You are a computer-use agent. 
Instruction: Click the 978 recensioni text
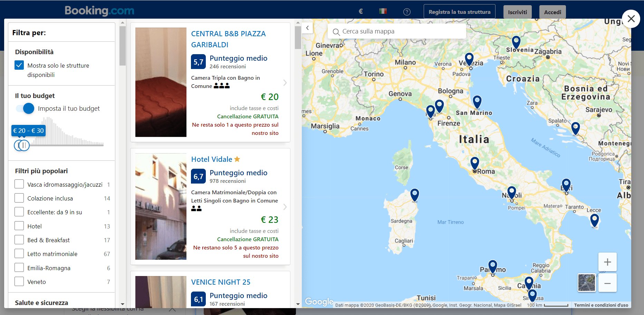point(228,181)
